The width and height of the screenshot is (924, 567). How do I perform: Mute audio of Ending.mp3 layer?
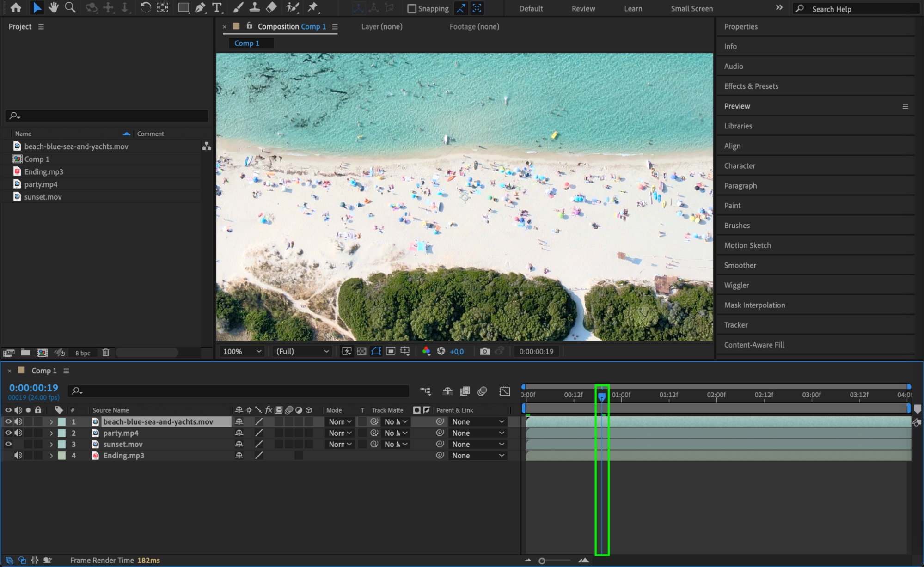[x=18, y=455]
